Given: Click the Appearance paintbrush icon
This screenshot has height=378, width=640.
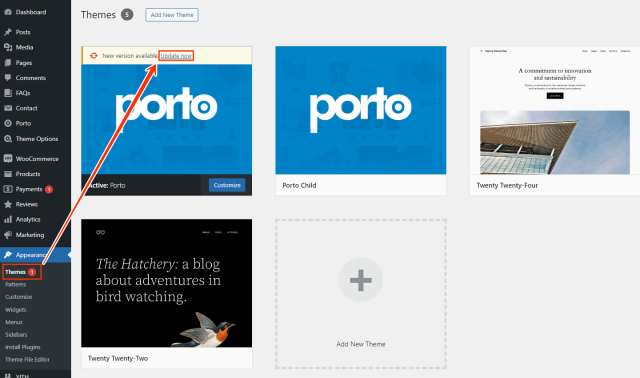Looking at the screenshot, I should (8, 255).
